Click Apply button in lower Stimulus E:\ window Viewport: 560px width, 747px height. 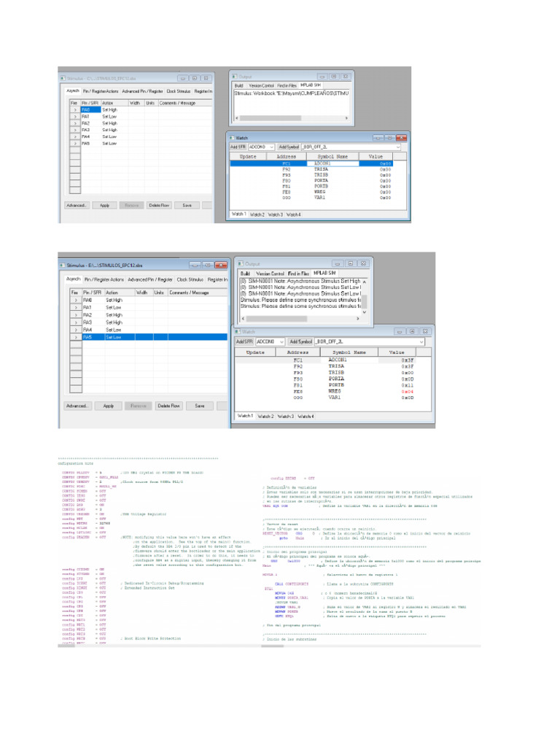[x=109, y=406]
